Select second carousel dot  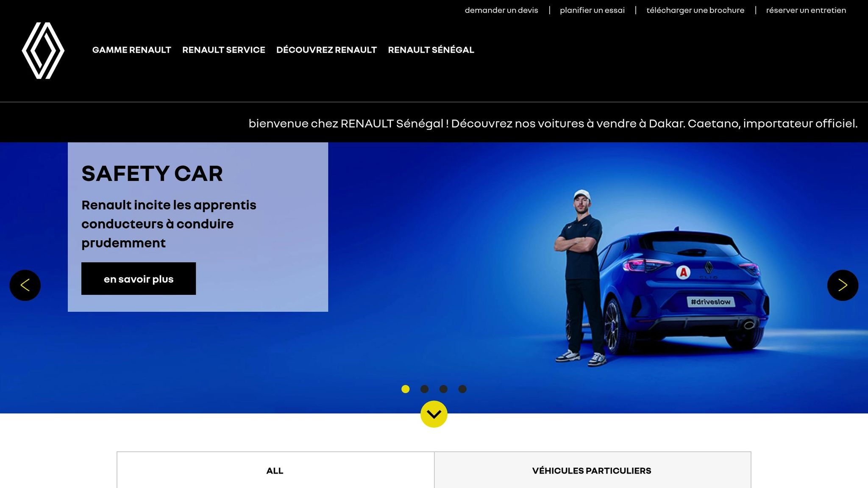(x=424, y=389)
